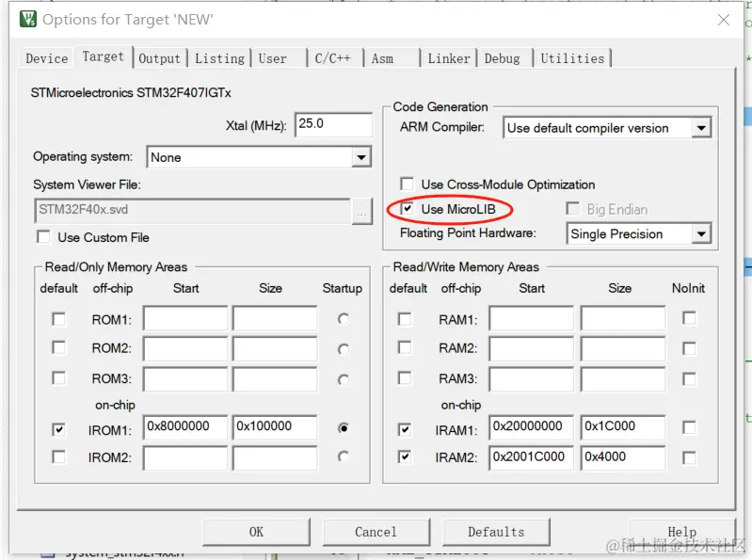This screenshot has height=560, width=752.
Task: Open the User tab
Action: pos(280,58)
